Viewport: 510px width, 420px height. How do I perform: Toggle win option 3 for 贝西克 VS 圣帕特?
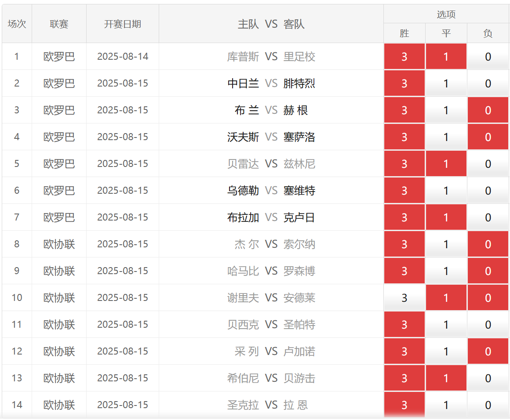(404, 324)
